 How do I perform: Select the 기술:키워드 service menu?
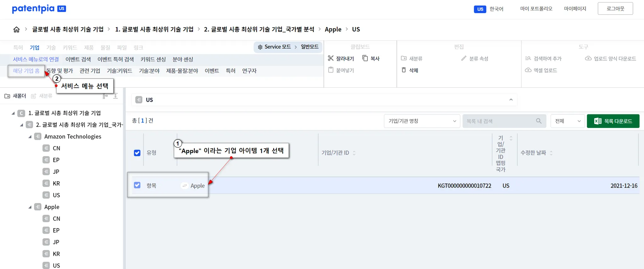119,71
